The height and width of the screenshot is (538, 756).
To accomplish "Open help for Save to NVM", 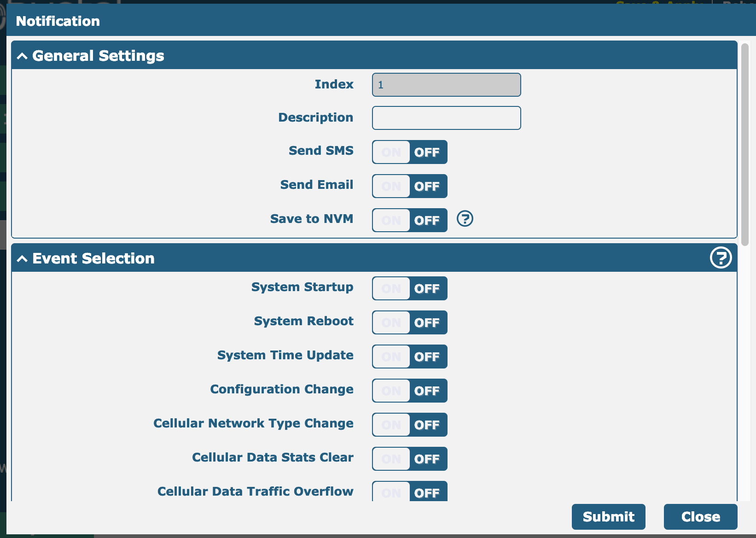I will [465, 219].
